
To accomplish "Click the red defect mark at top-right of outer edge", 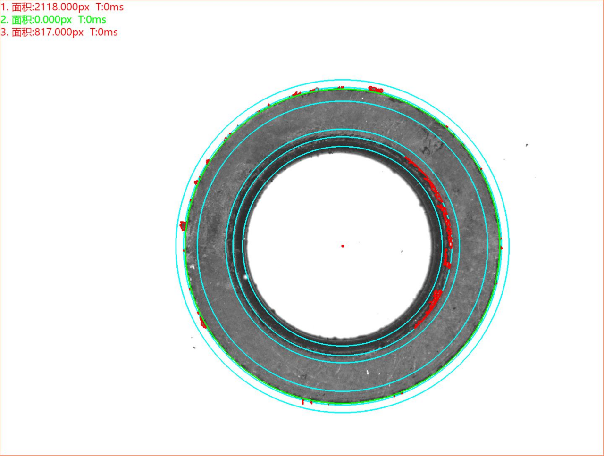I will (x=376, y=89).
